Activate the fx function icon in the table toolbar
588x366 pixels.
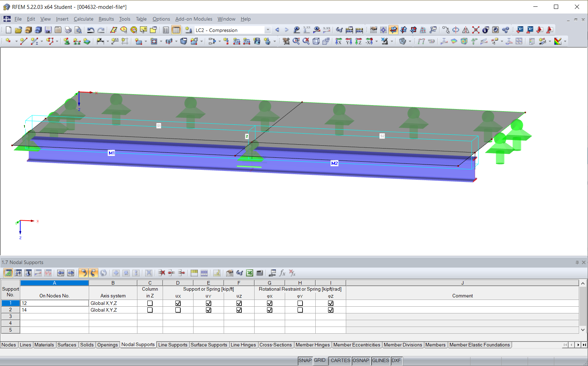coord(282,273)
